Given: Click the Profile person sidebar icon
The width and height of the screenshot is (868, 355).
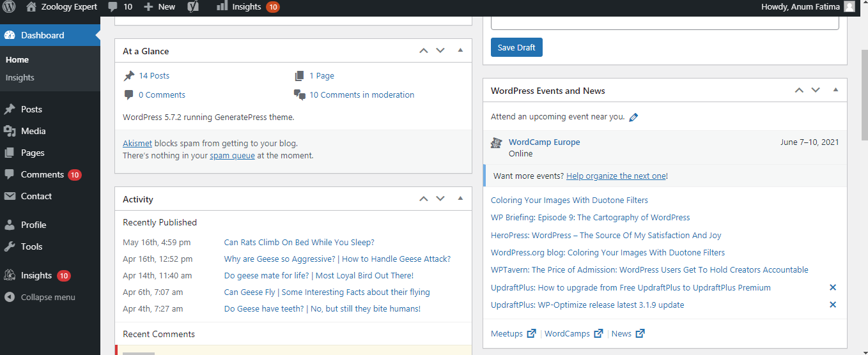Looking at the screenshot, I should coord(10,225).
